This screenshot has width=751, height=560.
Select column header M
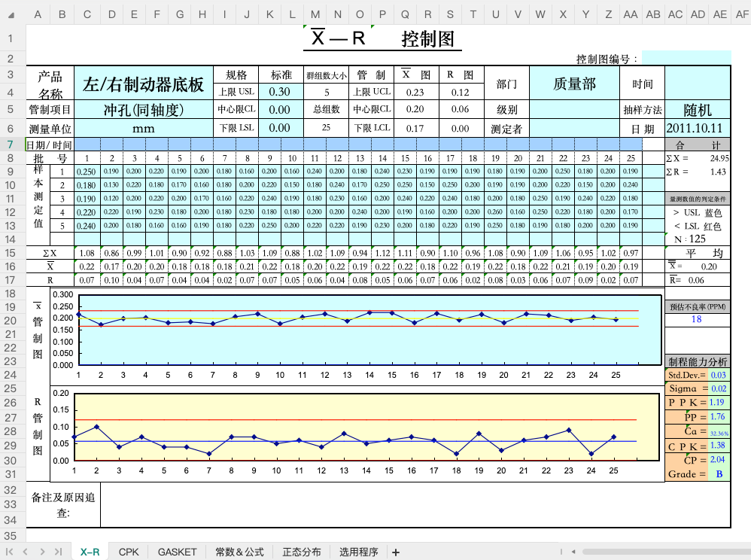point(314,14)
